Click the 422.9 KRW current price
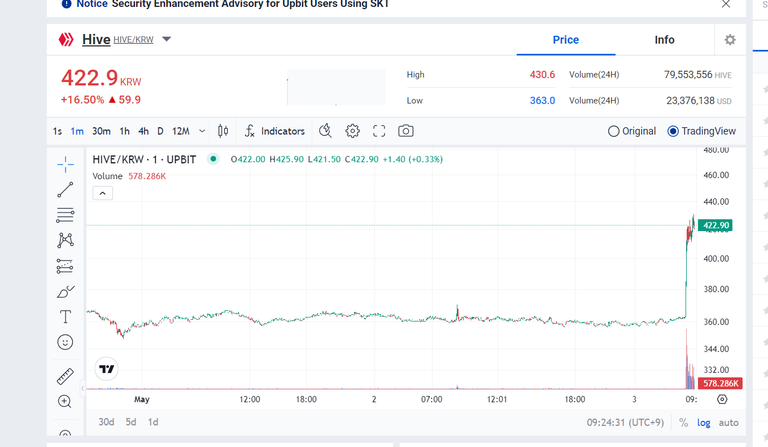Image resolution: width=768 pixels, height=447 pixels. click(101, 78)
